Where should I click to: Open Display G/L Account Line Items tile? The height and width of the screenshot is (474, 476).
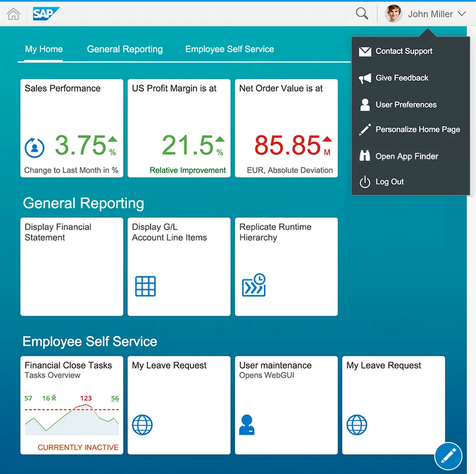click(179, 267)
